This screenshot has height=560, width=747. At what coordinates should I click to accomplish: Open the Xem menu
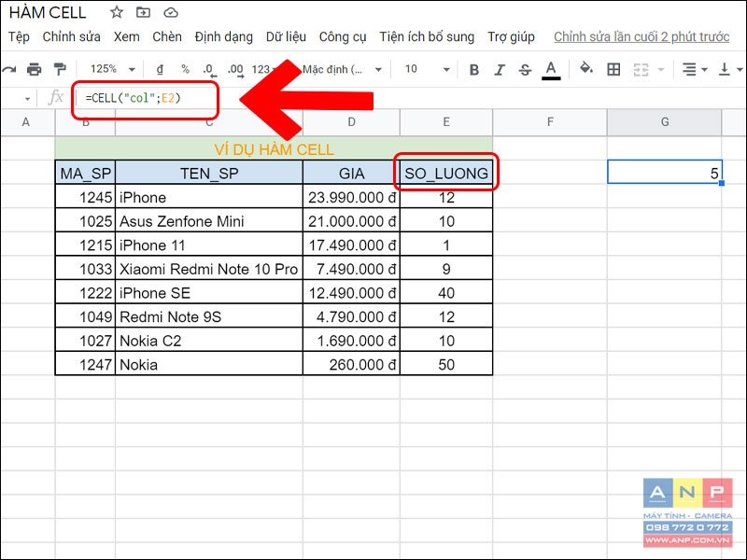pos(127,36)
